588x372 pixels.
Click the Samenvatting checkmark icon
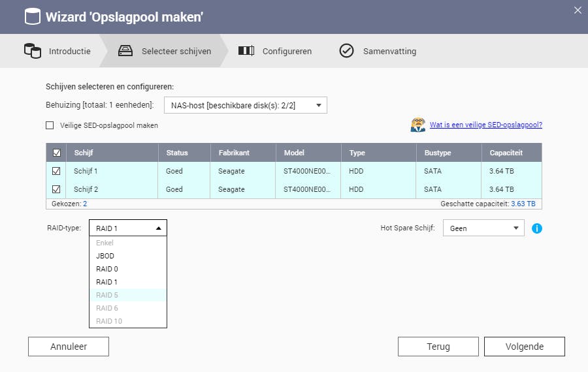[346, 51]
